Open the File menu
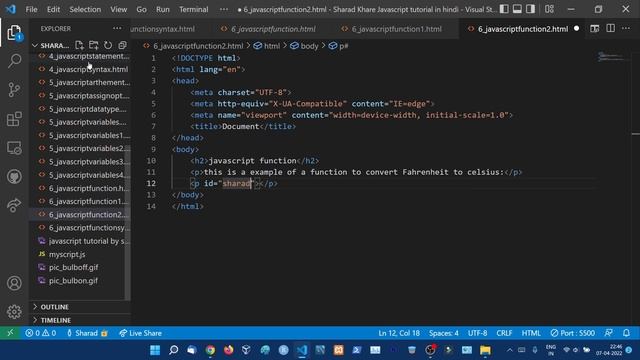The height and width of the screenshot is (360, 640). 31,9
